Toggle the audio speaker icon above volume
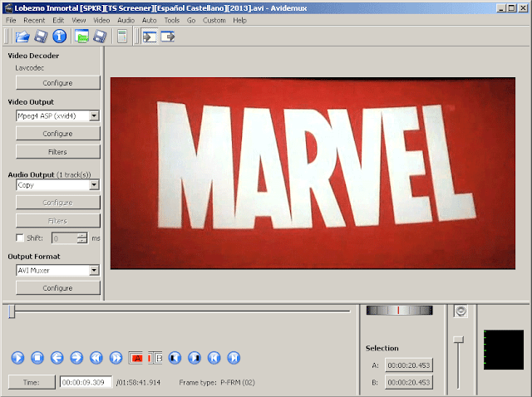The height and width of the screenshot is (397, 532). coord(461,311)
